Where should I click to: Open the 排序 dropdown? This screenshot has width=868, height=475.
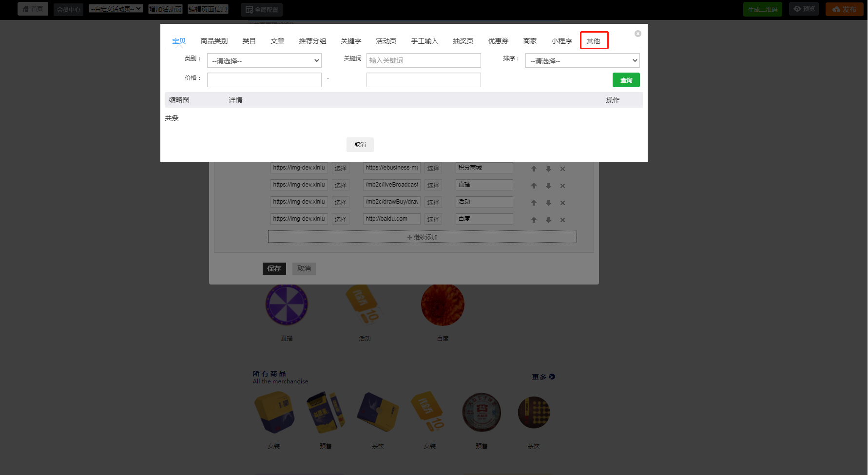click(x=582, y=60)
